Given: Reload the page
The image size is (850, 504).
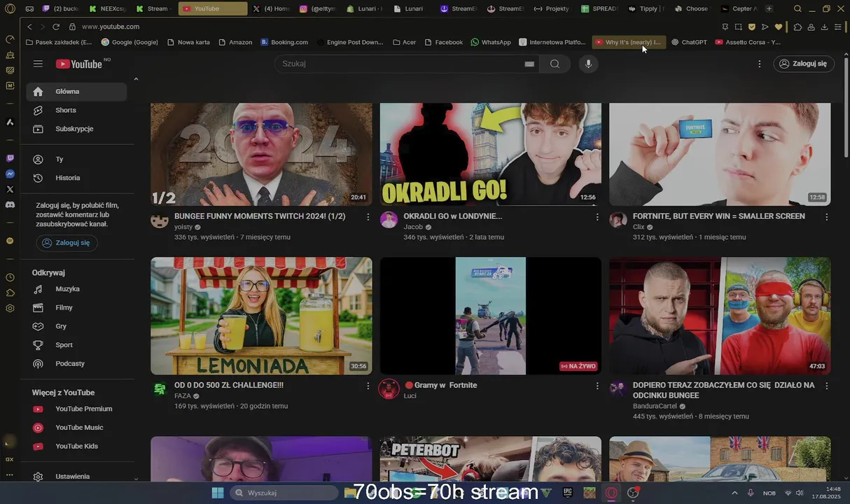Looking at the screenshot, I should coord(56,27).
